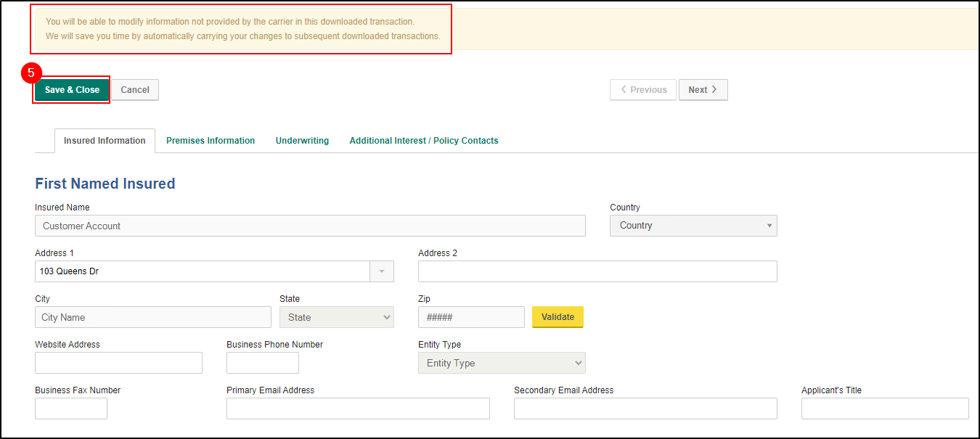Open the Country dropdown
Screen dimensions: 980x439
693,226
